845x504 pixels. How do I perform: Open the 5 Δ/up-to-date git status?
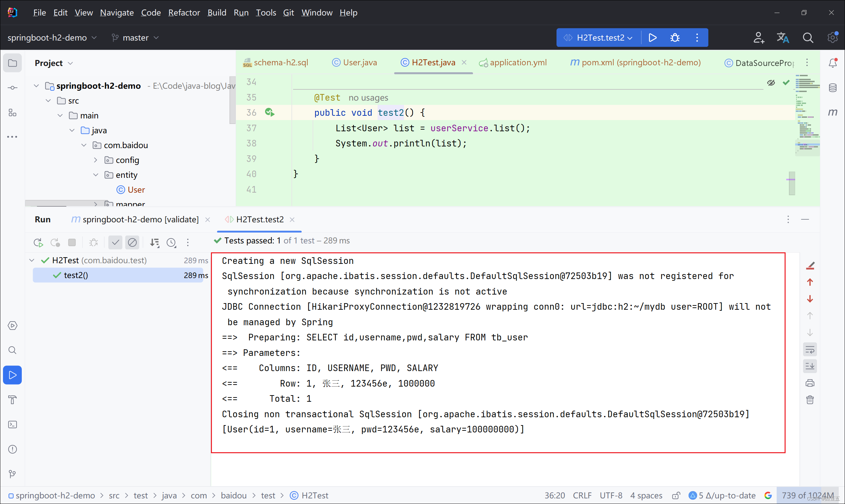(x=722, y=495)
